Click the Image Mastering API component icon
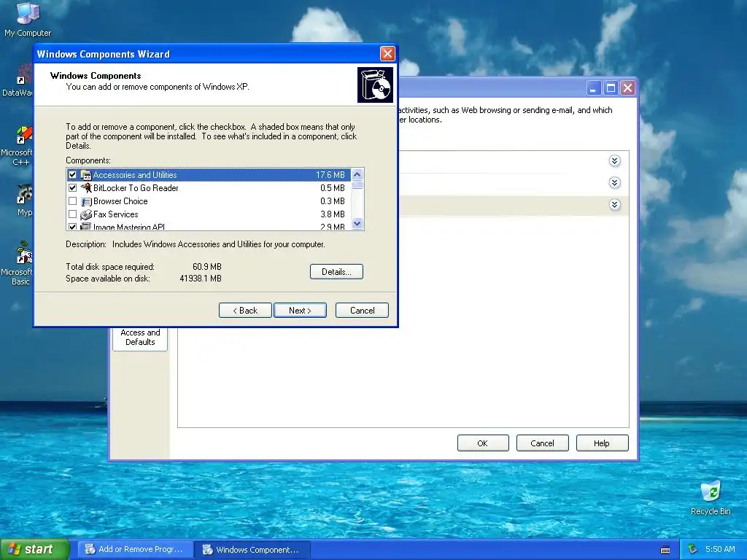 pyautogui.click(x=86, y=226)
